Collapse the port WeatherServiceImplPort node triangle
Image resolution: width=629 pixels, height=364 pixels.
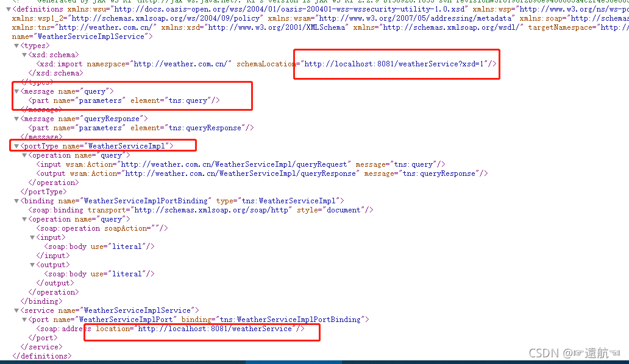tap(24, 320)
